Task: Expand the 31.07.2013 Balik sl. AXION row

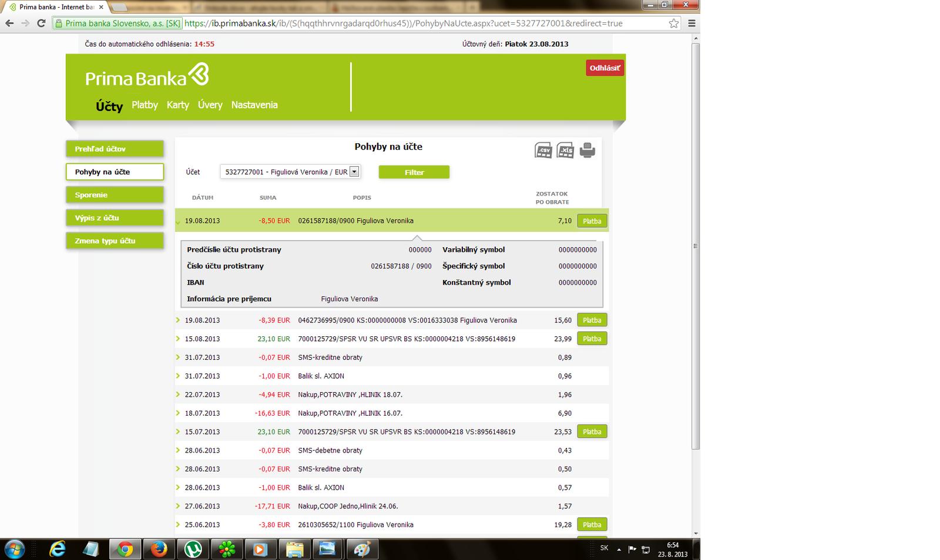Action: (x=178, y=376)
